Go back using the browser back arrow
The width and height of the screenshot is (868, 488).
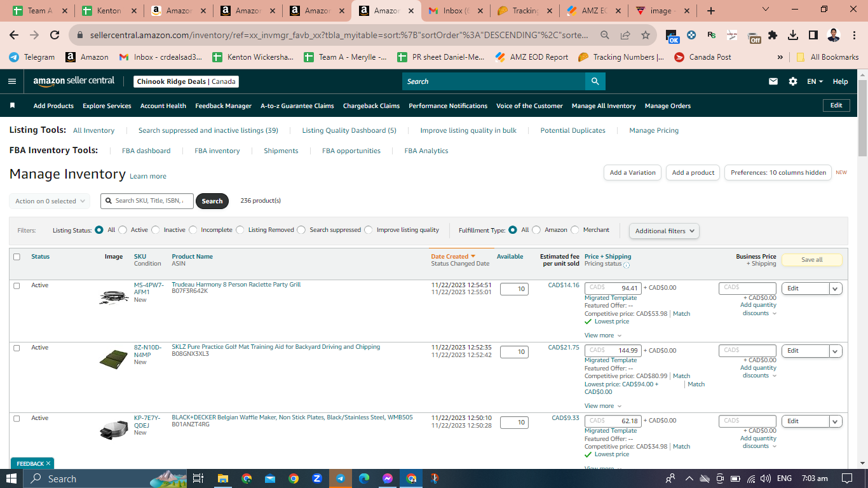[14, 36]
